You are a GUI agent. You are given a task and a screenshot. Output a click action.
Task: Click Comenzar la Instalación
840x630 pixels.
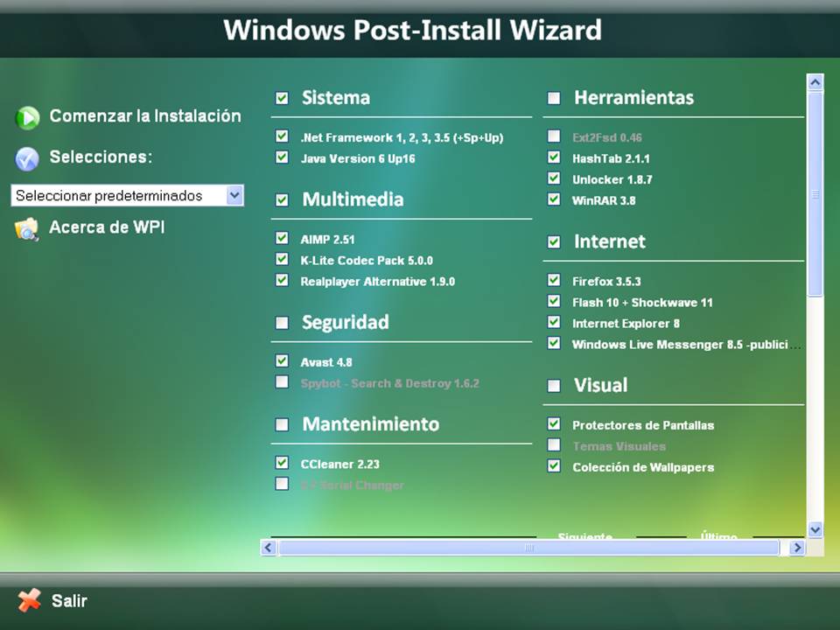144,115
